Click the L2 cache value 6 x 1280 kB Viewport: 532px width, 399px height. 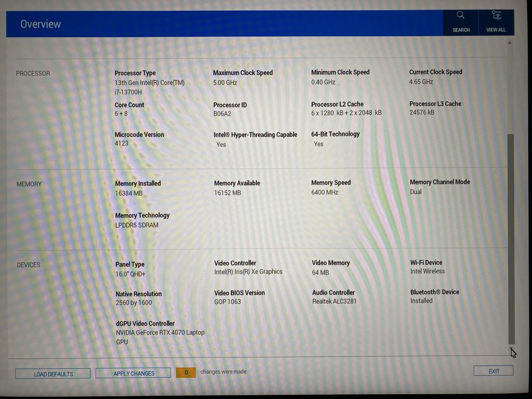[327, 113]
